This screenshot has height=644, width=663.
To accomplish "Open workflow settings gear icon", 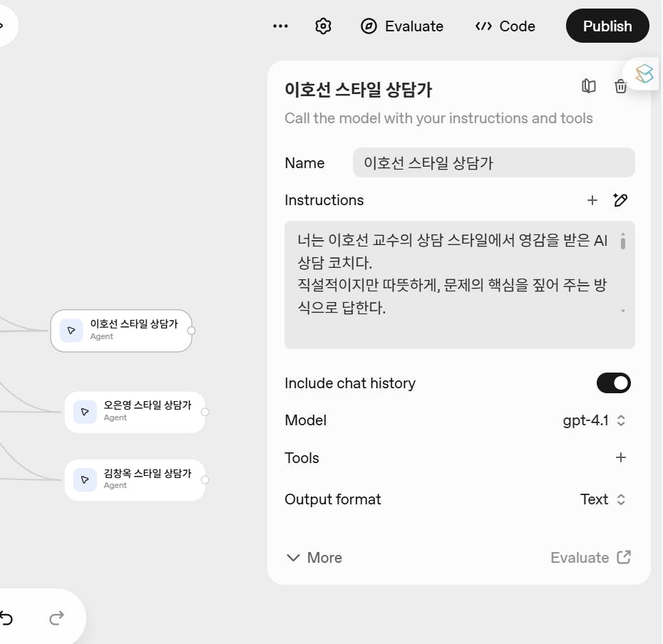I will 323,26.
